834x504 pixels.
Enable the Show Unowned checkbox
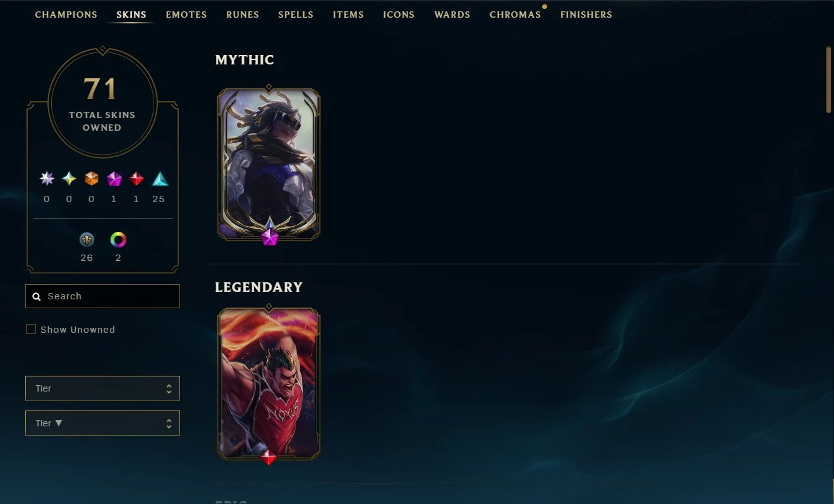pyautogui.click(x=30, y=329)
